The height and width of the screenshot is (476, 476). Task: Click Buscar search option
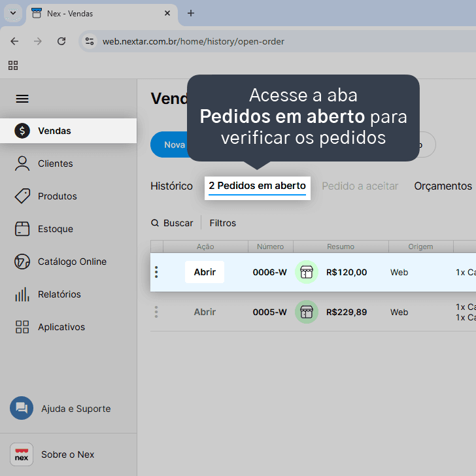point(172,223)
